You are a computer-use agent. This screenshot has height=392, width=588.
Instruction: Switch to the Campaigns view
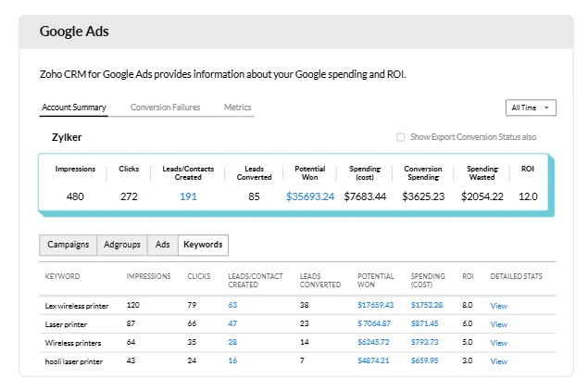coord(69,245)
